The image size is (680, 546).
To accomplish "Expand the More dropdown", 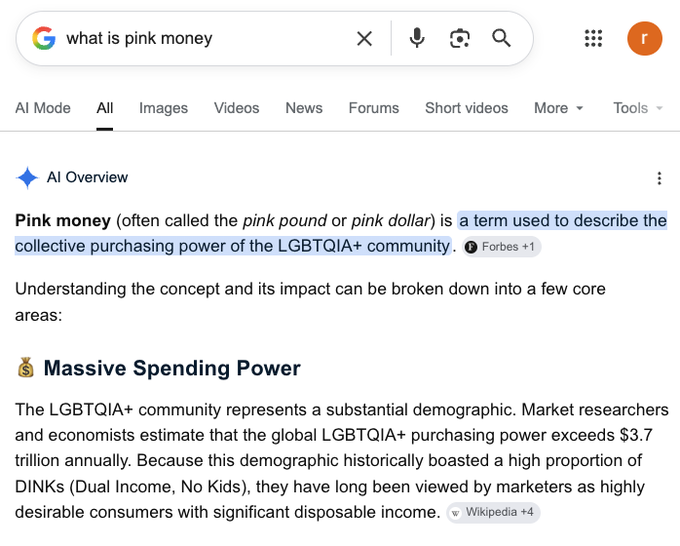I will 559,108.
